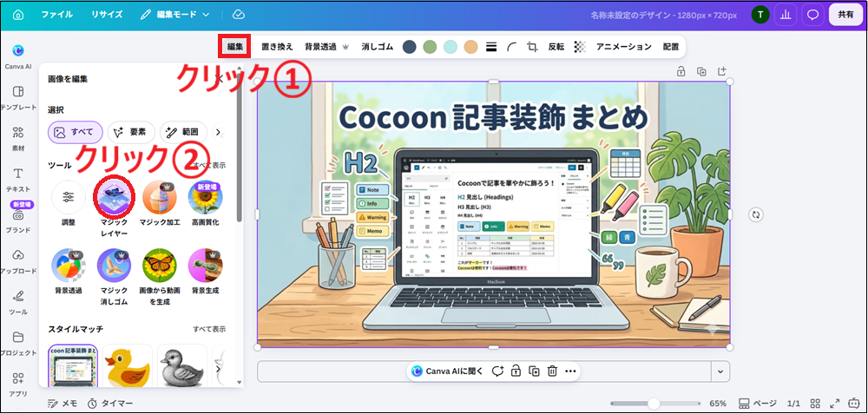Click 反転 flip option
The image size is (868, 414).
point(556,47)
